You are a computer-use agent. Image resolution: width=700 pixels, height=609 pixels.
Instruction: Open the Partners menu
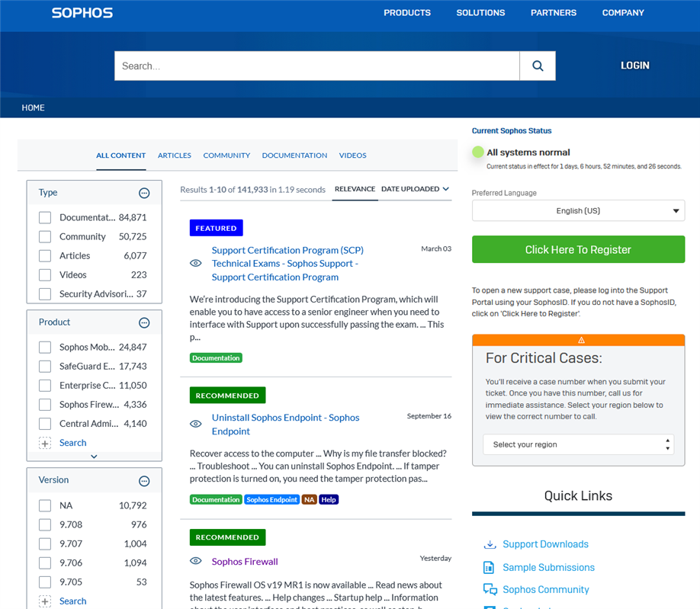(x=554, y=13)
